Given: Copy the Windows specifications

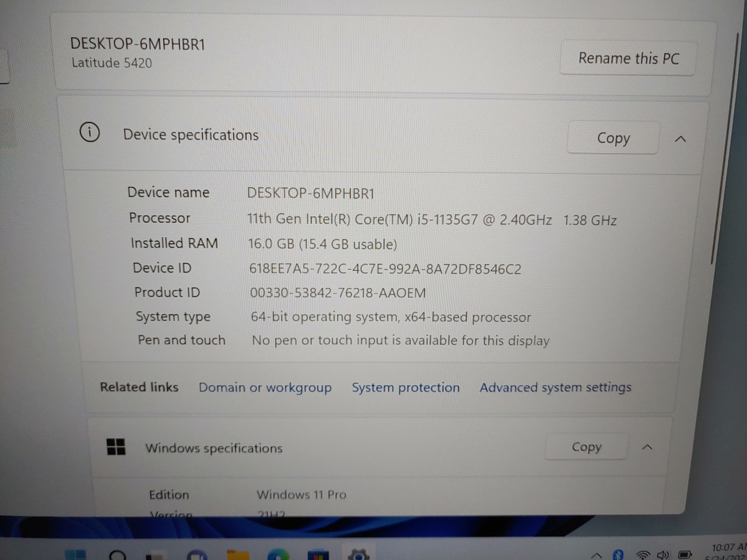Looking at the screenshot, I should pyautogui.click(x=586, y=446).
